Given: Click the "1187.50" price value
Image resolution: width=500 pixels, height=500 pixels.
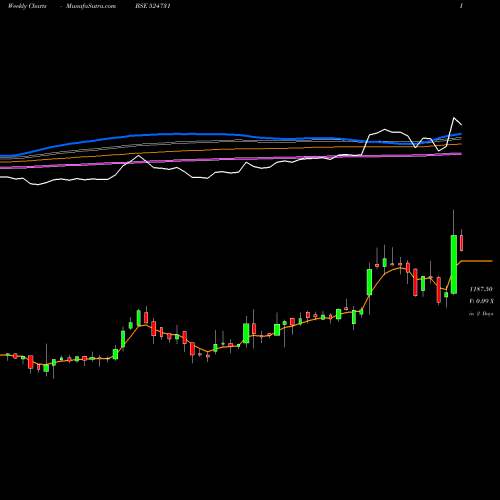Looking at the screenshot, I should click(481, 289).
